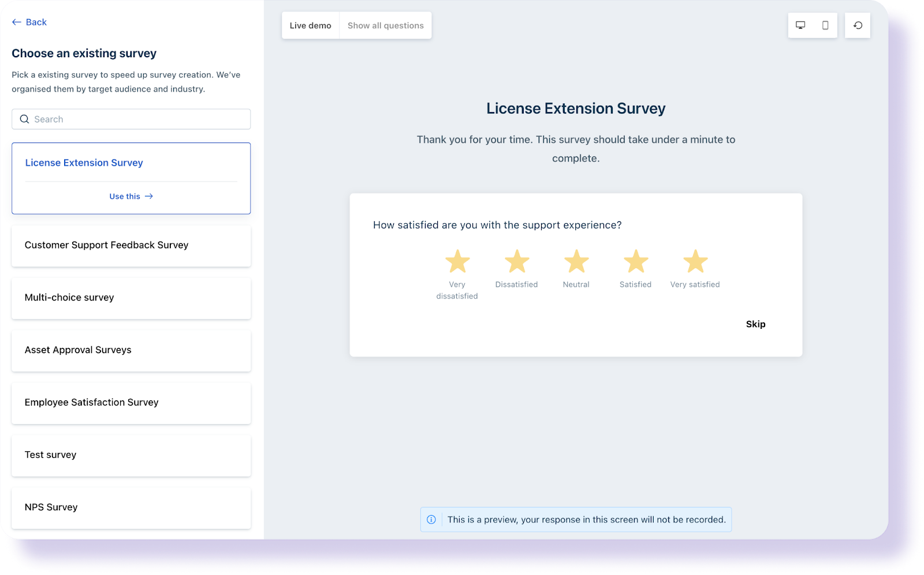Select the Neutral star rating

576,261
